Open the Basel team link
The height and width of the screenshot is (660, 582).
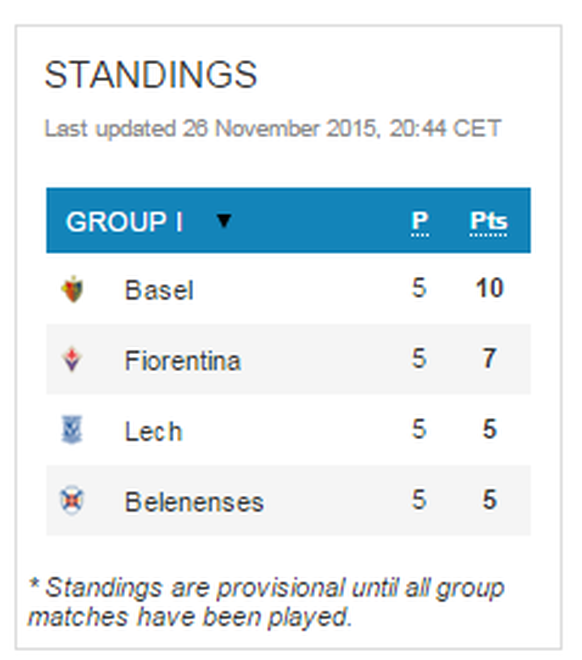[159, 290]
